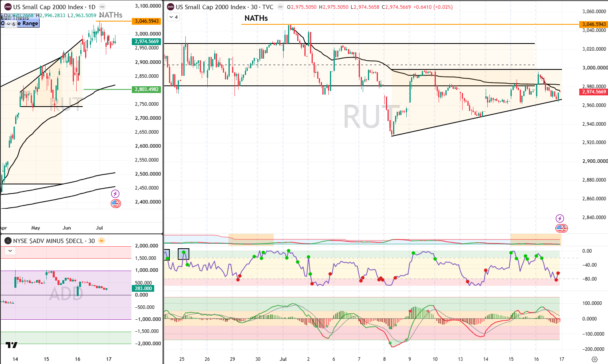Click the +0.6410 (+0.02%) change value in legend
The width and height of the screenshot is (608, 364).
433,7
